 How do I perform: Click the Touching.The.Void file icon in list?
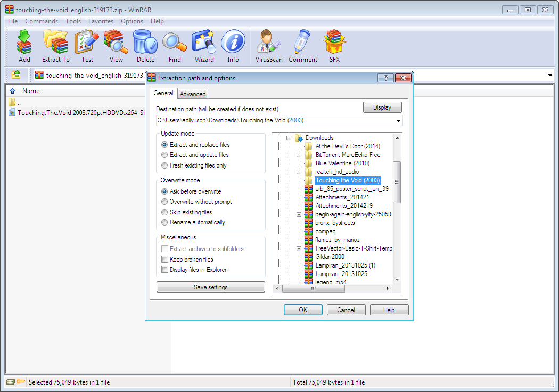click(12, 113)
